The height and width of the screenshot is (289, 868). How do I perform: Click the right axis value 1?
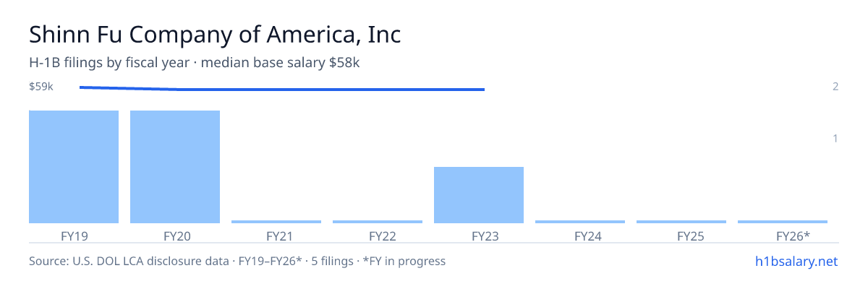[835, 138]
